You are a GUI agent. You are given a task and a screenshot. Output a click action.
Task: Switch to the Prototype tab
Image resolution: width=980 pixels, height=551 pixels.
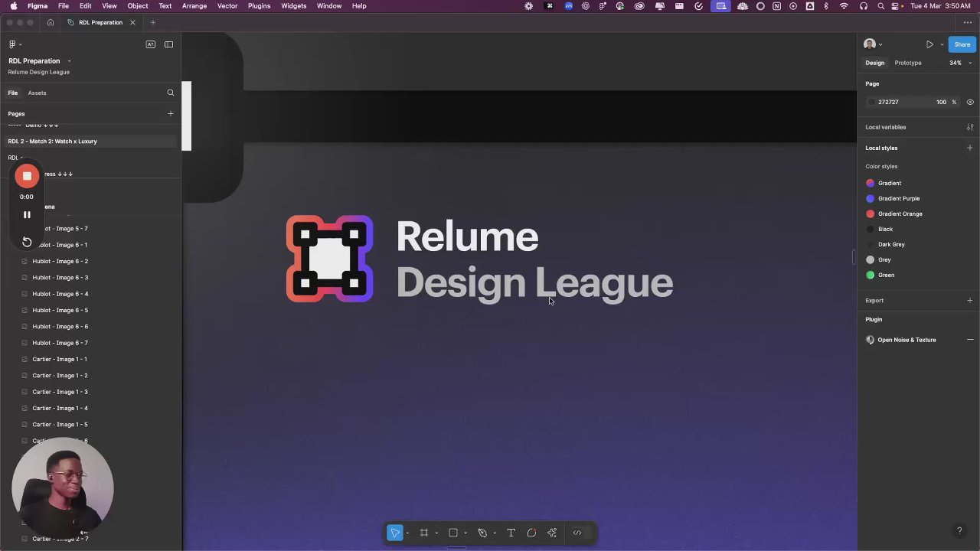907,63
